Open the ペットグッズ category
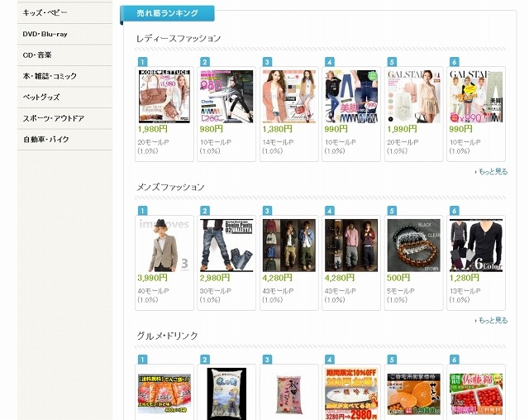529x420 pixels. (x=64, y=98)
